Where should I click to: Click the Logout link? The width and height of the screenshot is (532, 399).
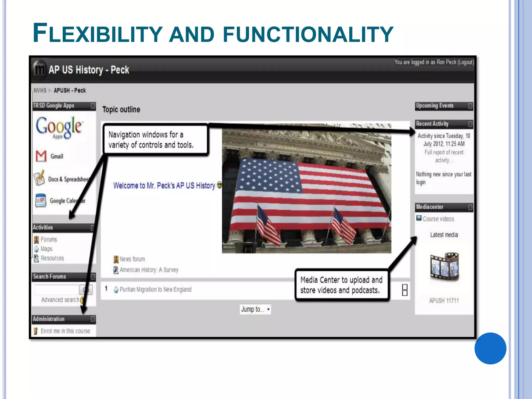[465, 62]
